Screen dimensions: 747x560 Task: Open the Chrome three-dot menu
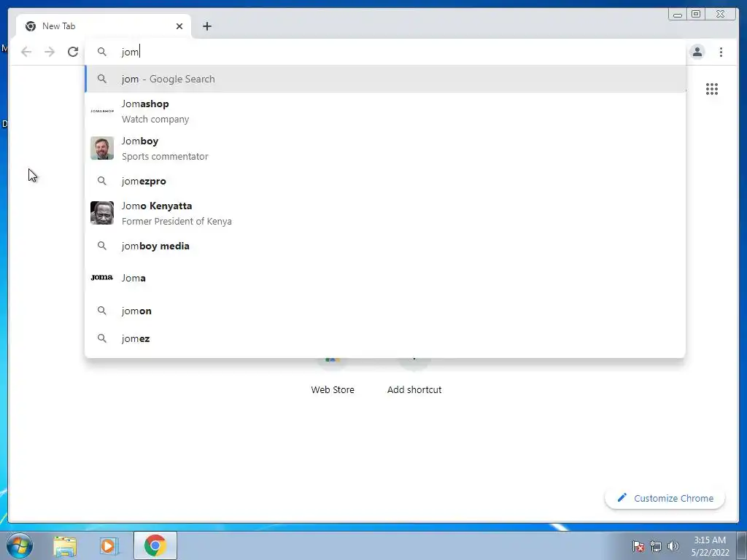721,52
